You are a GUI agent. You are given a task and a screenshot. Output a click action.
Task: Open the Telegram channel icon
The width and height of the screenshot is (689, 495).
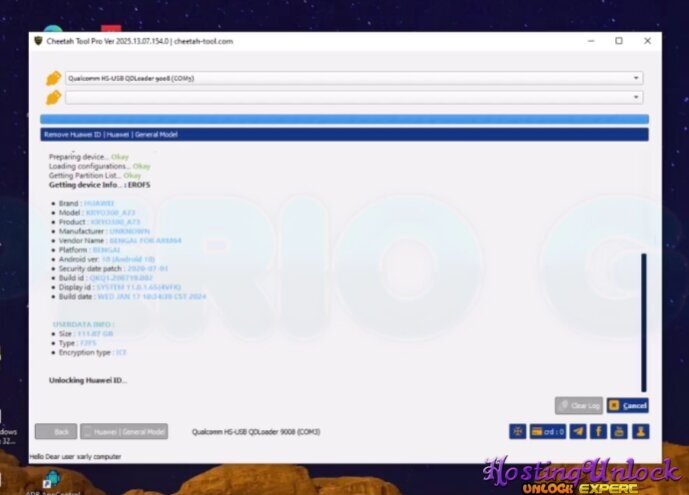[578, 431]
